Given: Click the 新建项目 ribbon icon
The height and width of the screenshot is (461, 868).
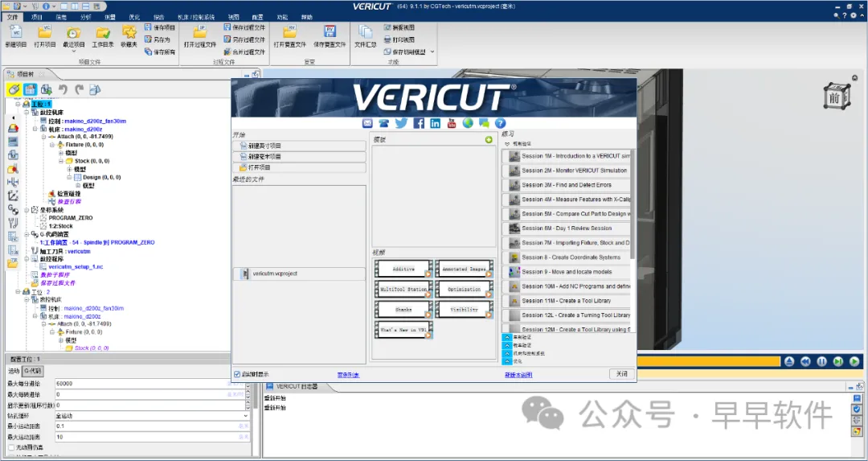Looking at the screenshot, I should pyautogui.click(x=15, y=32).
